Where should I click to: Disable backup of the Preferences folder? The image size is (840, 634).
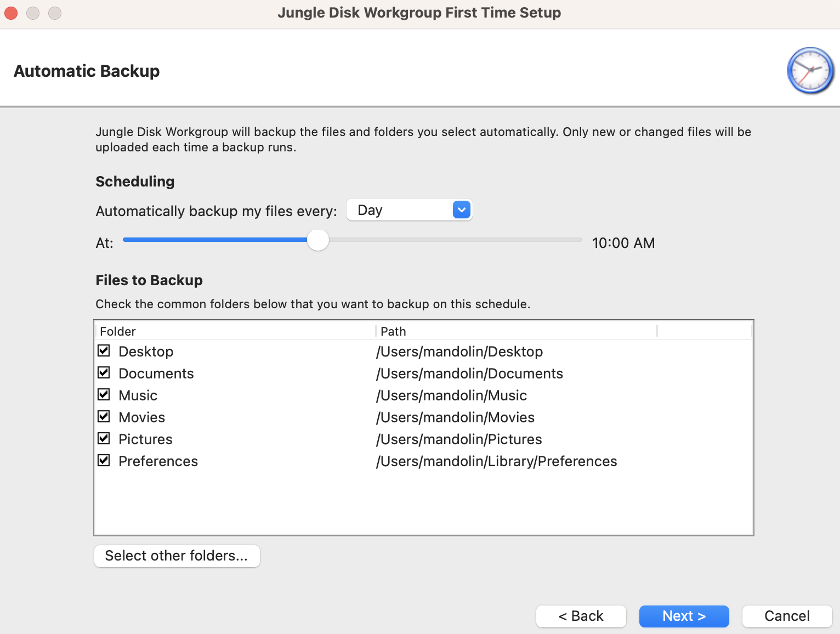104,460
